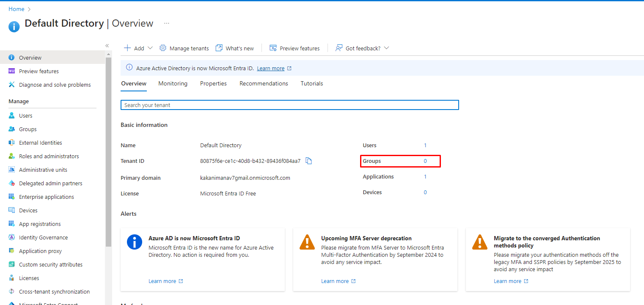Copy the Tenant ID to clipboard
This screenshot has width=644, height=305.
pyautogui.click(x=309, y=161)
